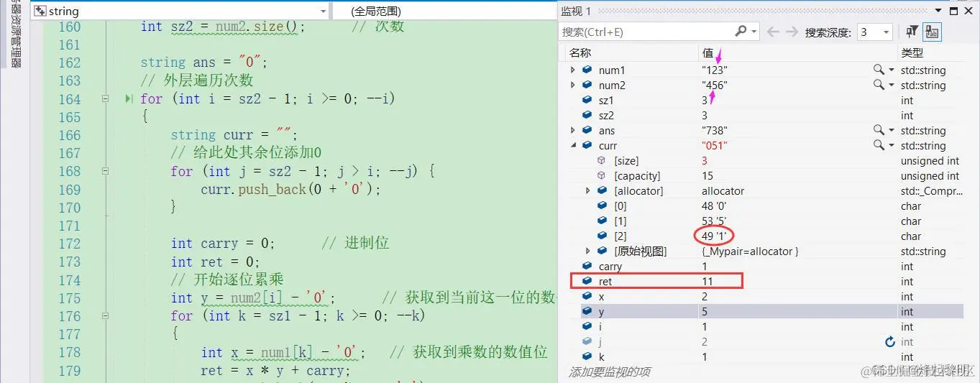This screenshot has width=980, height=383.
Task: Click the variable cube icon beside num1
Action: point(587,70)
